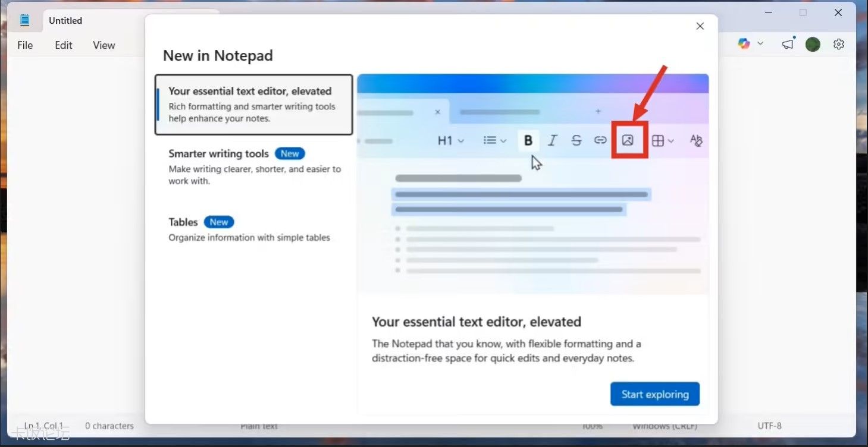
Task: Expand the H1 heading dropdown
Action: [x=450, y=141]
